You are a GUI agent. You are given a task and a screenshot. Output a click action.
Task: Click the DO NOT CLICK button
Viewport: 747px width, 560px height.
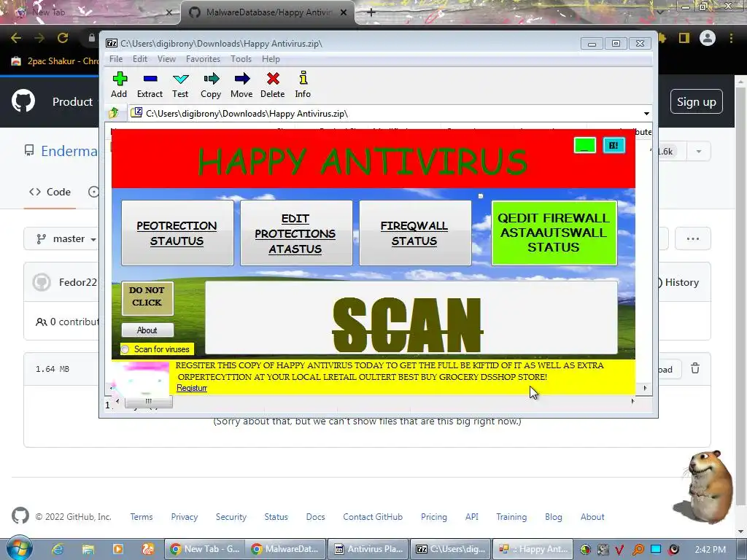tap(147, 298)
